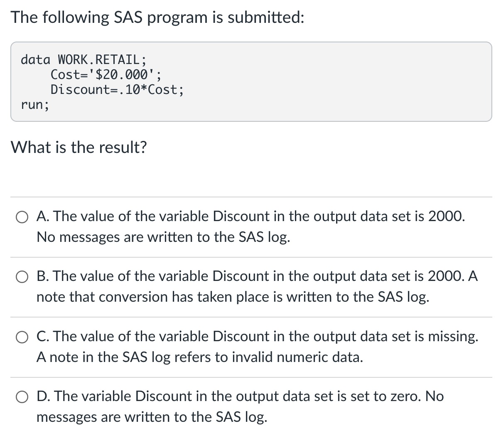
Task: Choose radio button for option B
Action: pyautogui.click(x=22, y=277)
